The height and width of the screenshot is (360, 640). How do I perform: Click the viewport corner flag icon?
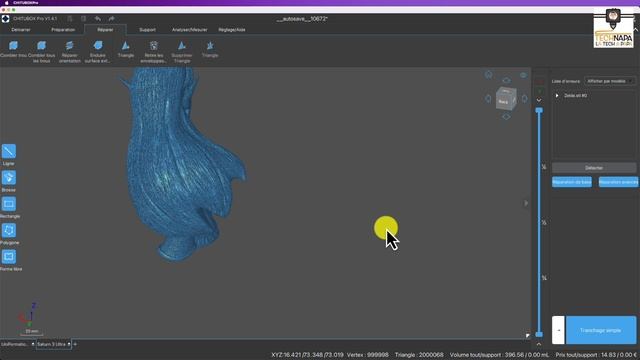pos(528,336)
